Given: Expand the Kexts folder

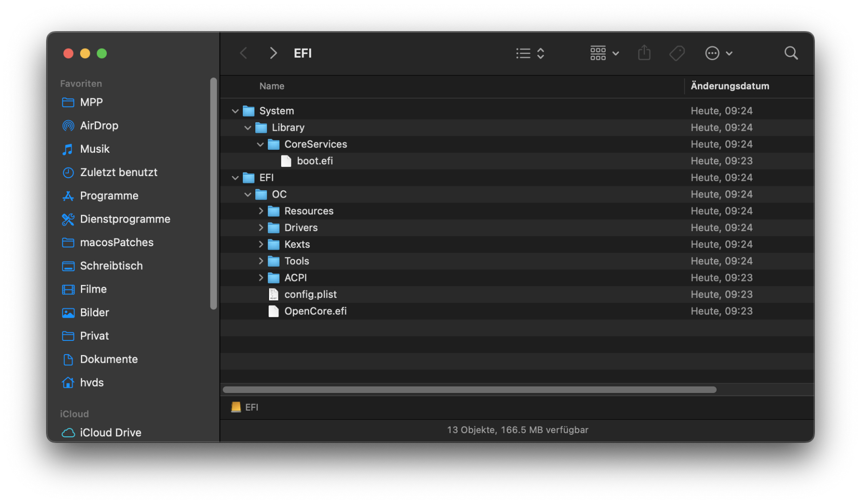Looking at the screenshot, I should (x=260, y=244).
